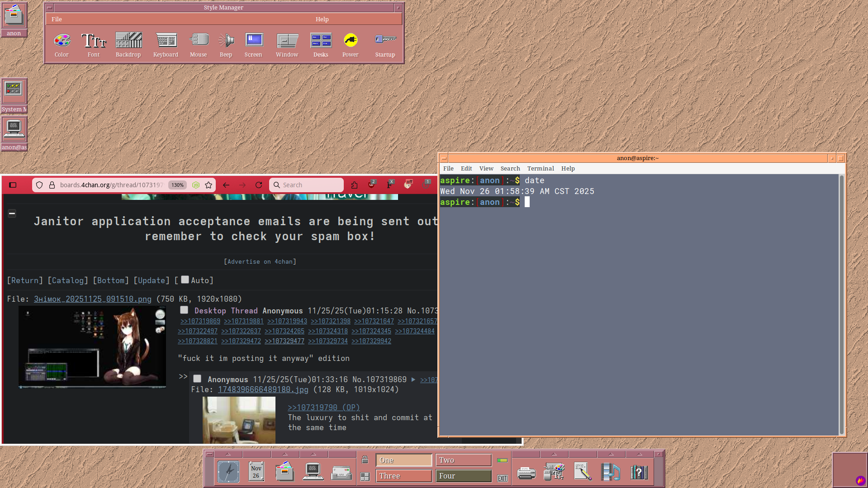The height and width of the screenshot is (488, 868).
Task: Open Window settings in Style Manager
Action: pos(287,45)
